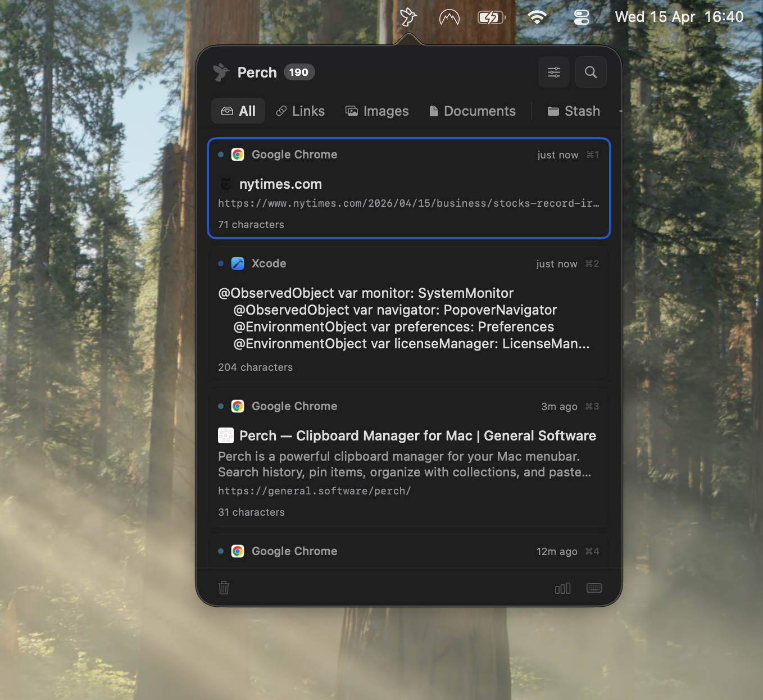Open the keyboard shortcuts icon
This screenshot has width=763, height=700.
[594, 588]
